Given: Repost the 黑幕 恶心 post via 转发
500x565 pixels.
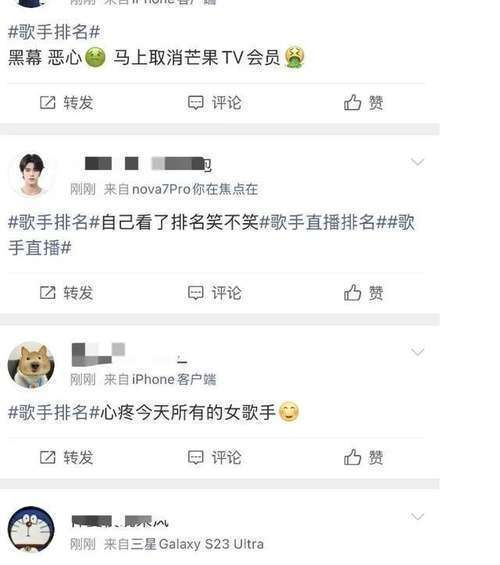Looking at the screenshot, I should (67, 103).
